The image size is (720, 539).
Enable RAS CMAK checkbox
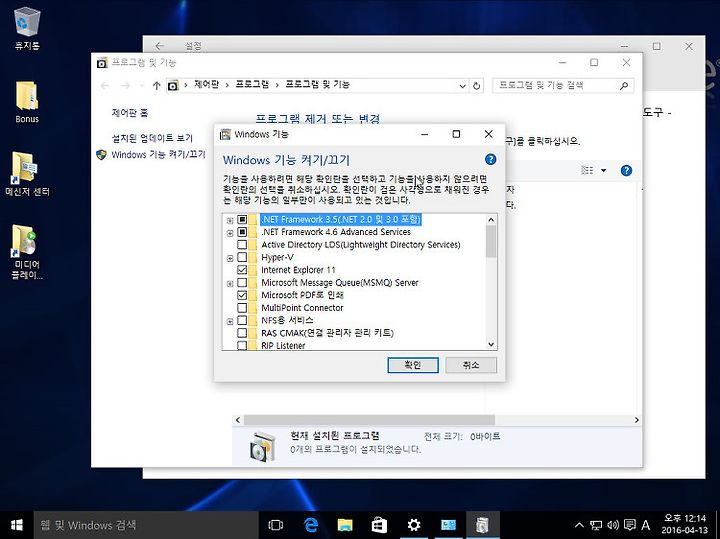coord(242,333)
